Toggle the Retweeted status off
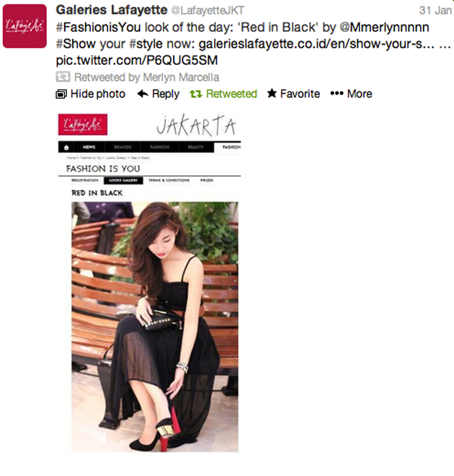The width and height of the screenshot is (454, 476). point(223,94)
